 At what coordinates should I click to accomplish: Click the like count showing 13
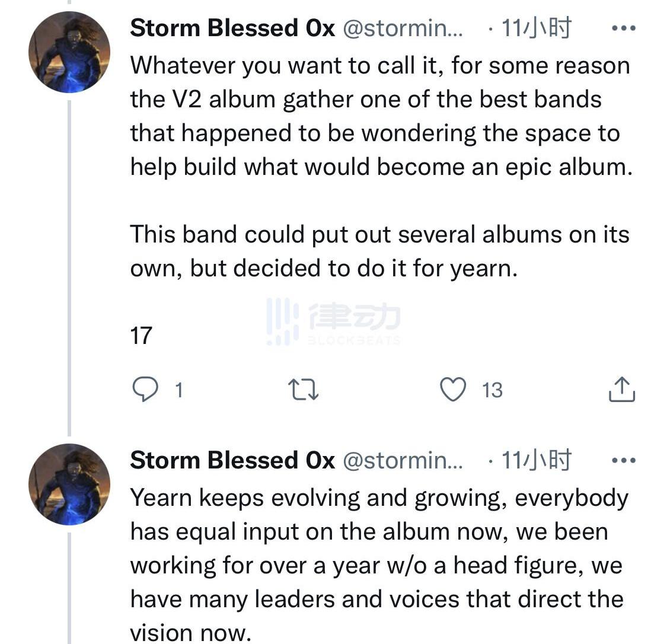click(492, 390)
